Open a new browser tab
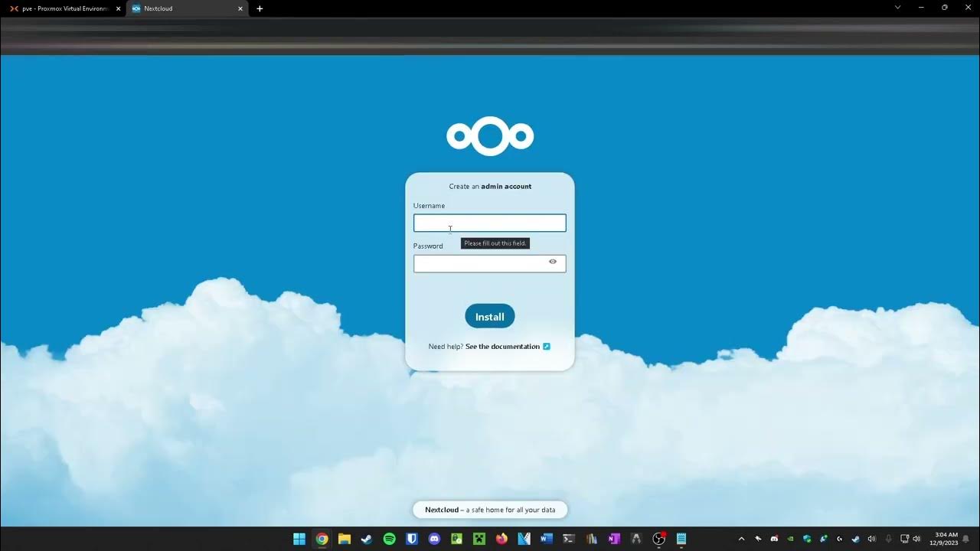The width and height of the screenshot is (980, 551). point(260,8)
